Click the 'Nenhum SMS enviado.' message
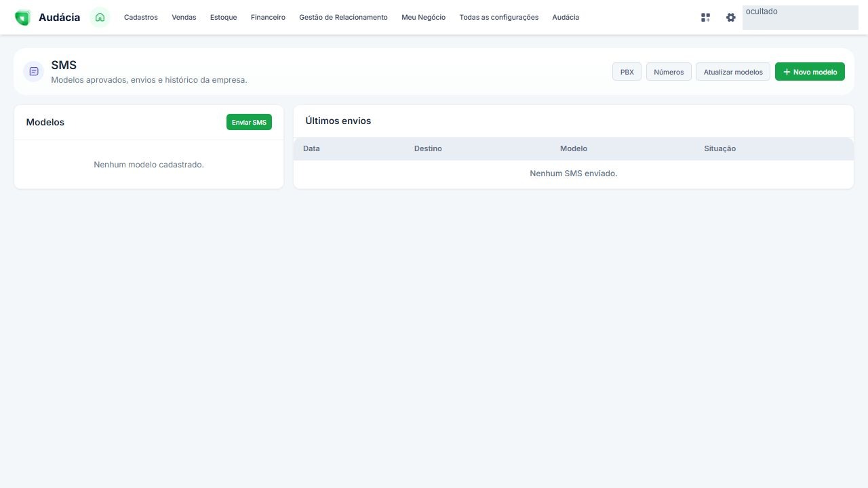 click(x=574, y=174)
